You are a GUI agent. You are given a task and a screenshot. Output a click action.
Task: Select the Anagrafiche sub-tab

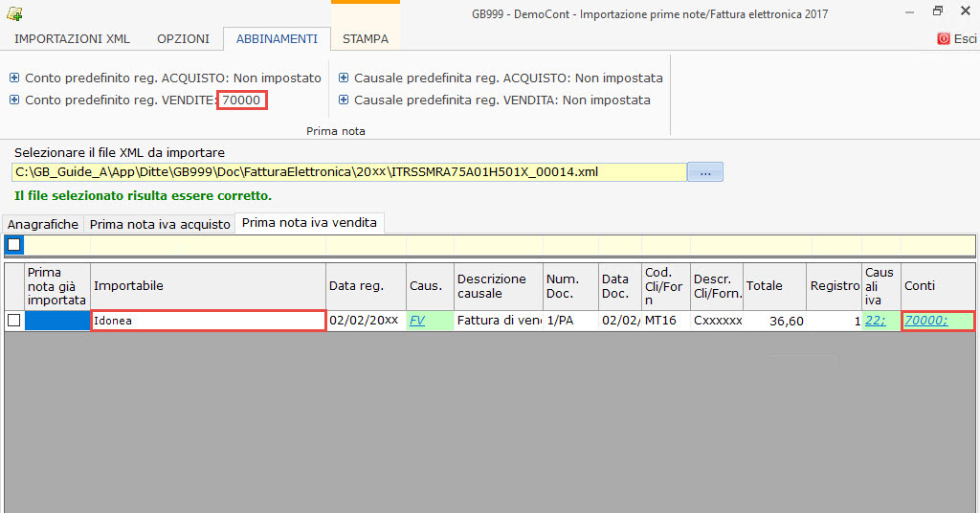tap(43, 224)
